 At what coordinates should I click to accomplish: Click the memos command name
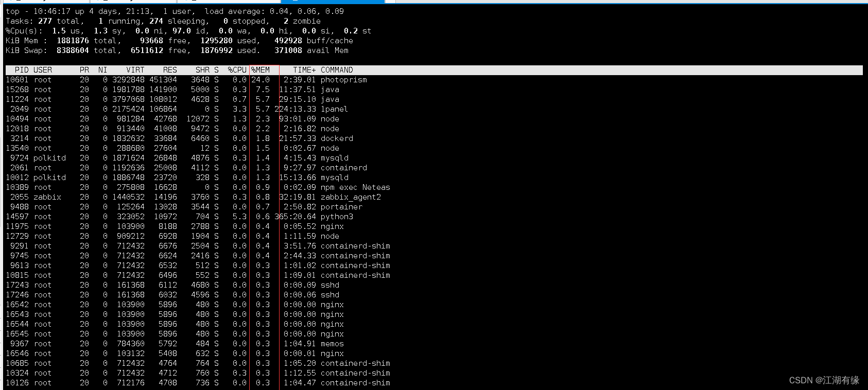click(x=332, y=344)
